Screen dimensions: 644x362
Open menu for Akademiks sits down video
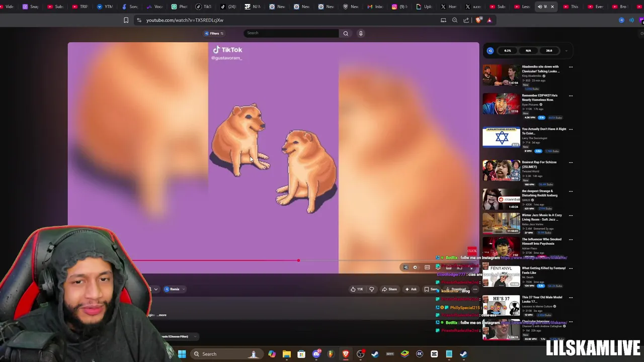(571, 67)
